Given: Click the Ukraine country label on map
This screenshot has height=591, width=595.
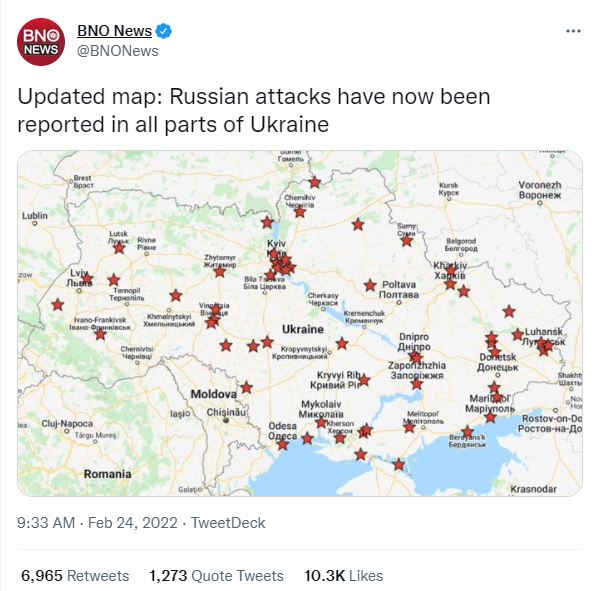Looking at the screenshot, I should click(303, 329).
